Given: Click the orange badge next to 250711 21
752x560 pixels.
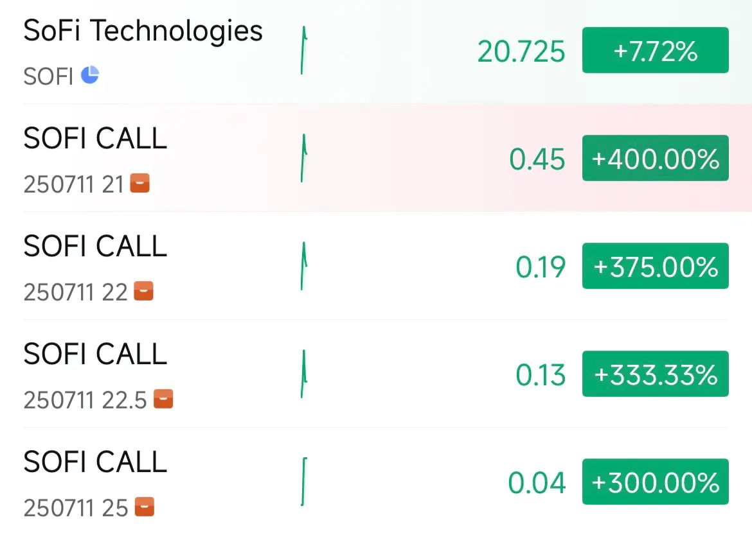Looking at the screenshot, I should point(140,183).
